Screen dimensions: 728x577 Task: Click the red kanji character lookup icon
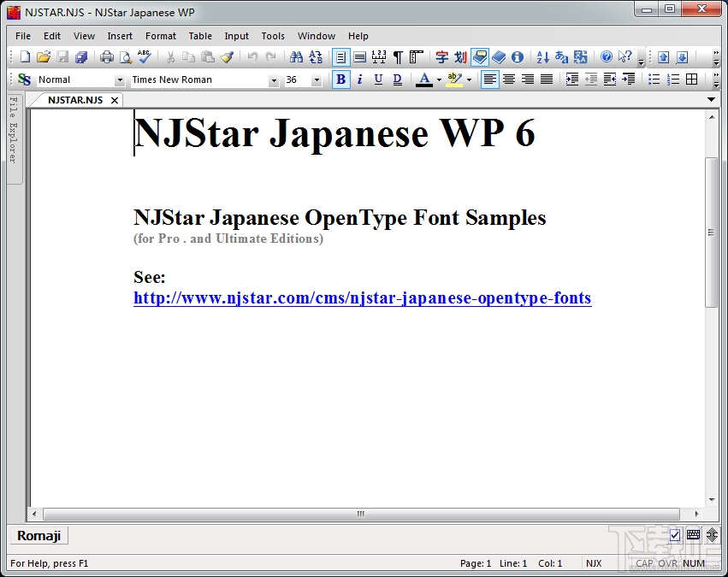pyautogui.click(x=441, y=57)
